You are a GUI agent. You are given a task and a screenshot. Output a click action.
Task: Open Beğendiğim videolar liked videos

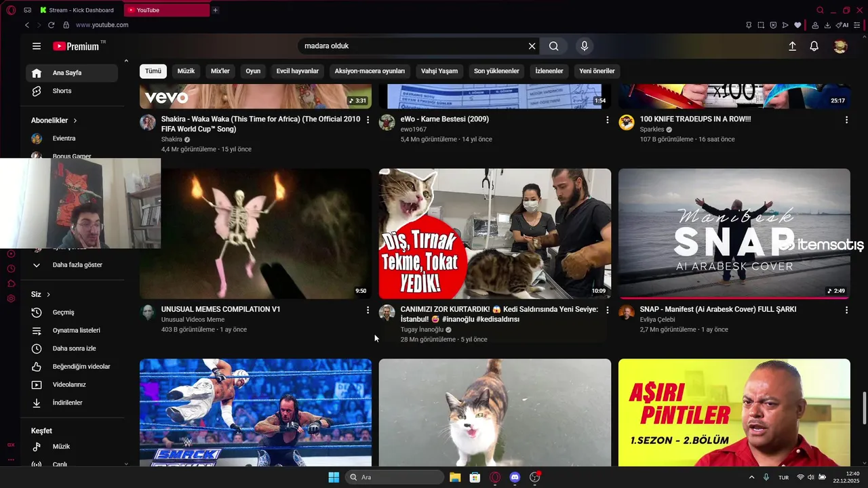click(x=72, y=367)
